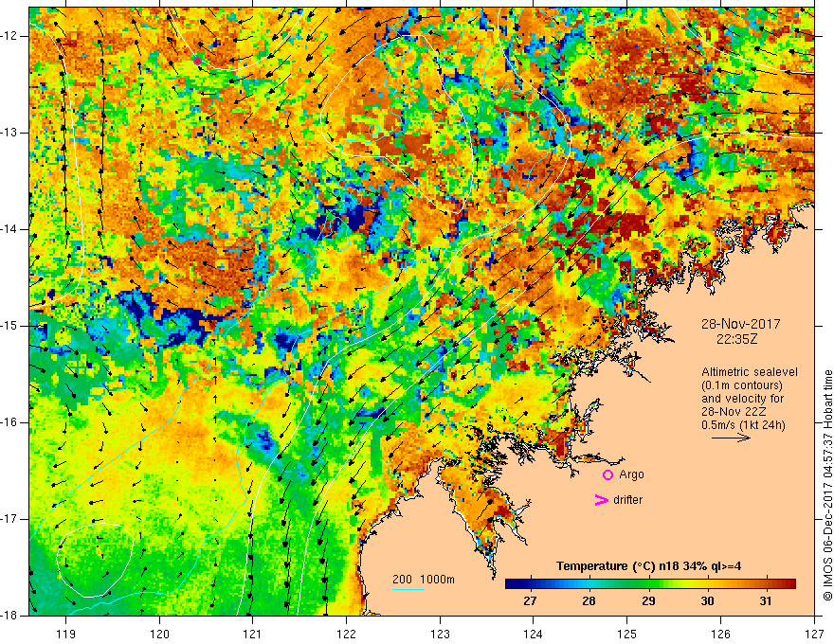Click the magenta Argo float marker on the map
The image size is (834, 644).
(197, 62)
